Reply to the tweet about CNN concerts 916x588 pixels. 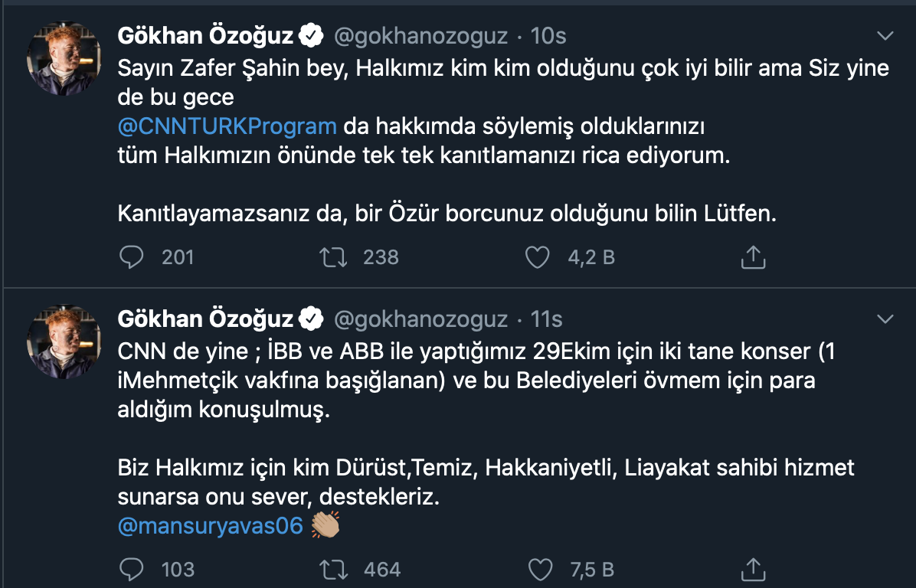pos(132,569)
